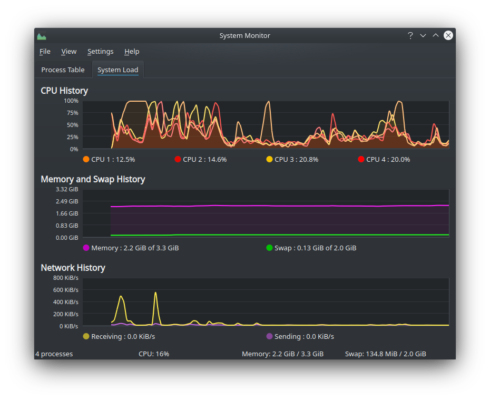Click the Memory and Swap History graph
The width and height of the screenshot is (490, 400).
(x=266, y=213)
